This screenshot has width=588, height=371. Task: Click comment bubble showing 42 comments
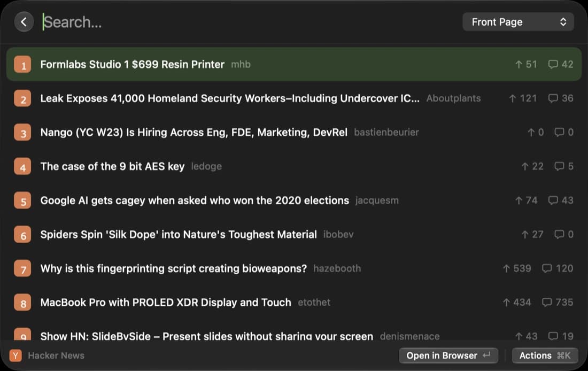[553, 65]
